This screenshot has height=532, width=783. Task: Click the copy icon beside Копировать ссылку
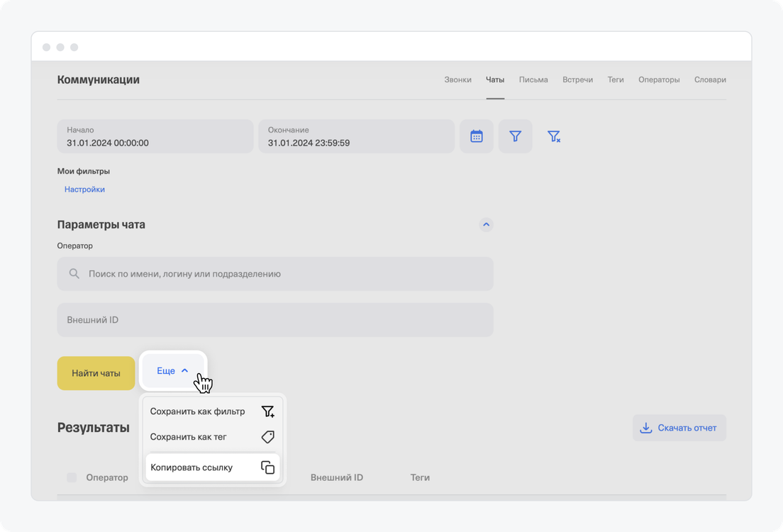click(267, 467)
